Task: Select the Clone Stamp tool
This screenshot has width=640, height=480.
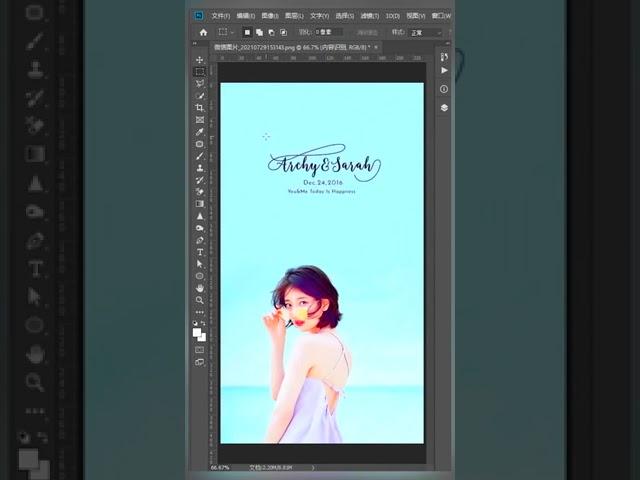Action: (200, 168)
